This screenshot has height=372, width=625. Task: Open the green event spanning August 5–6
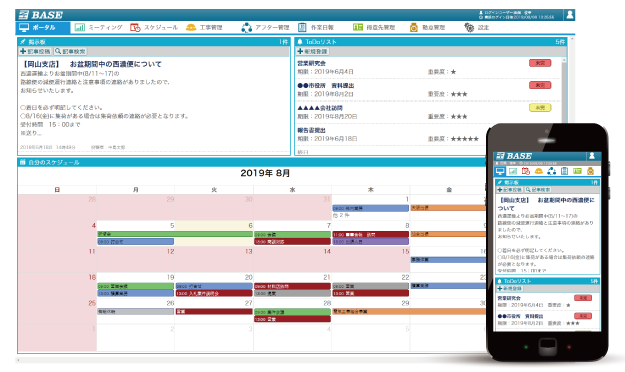pyautogui.click(x=175, y=234)
